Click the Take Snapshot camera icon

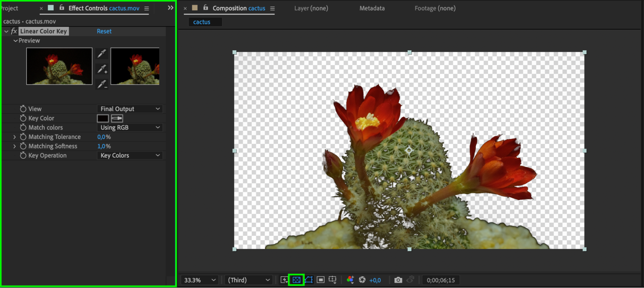[398, 280]
